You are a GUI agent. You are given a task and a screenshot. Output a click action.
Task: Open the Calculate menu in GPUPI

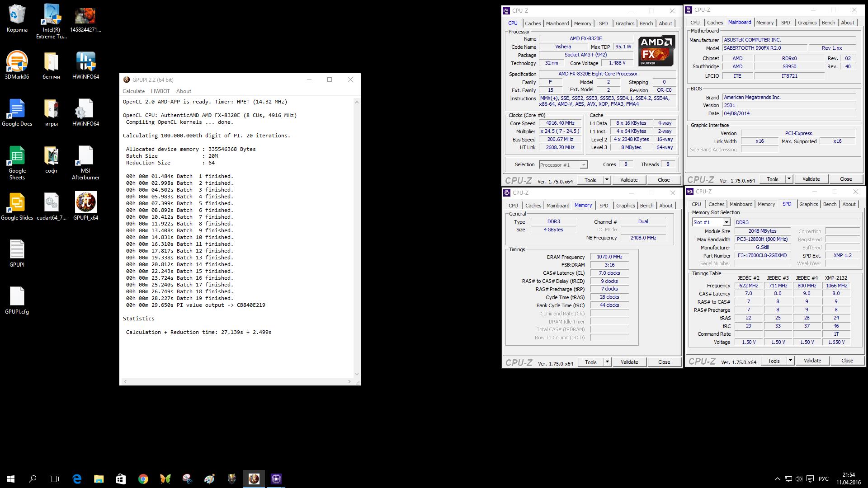[134, 91]
